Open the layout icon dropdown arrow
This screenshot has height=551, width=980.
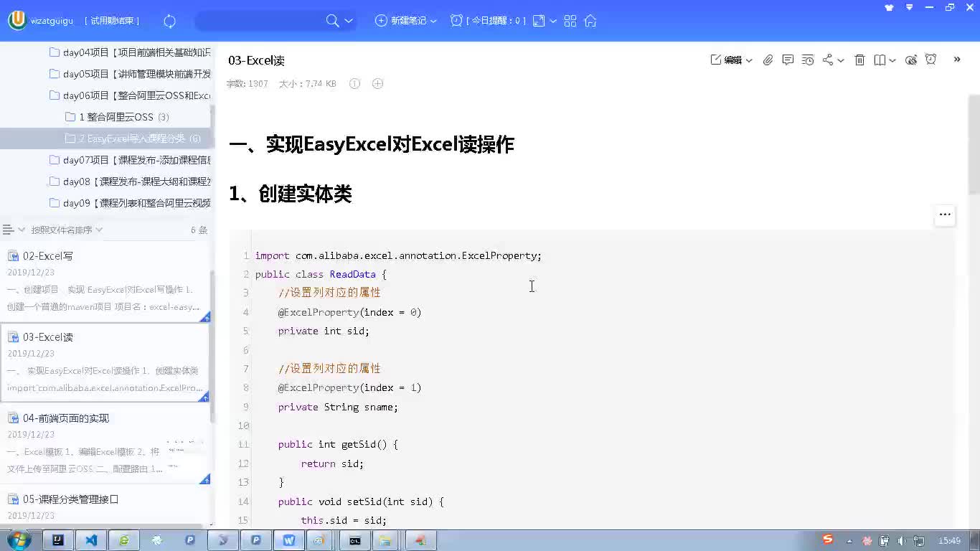click(x=553, y=21)
